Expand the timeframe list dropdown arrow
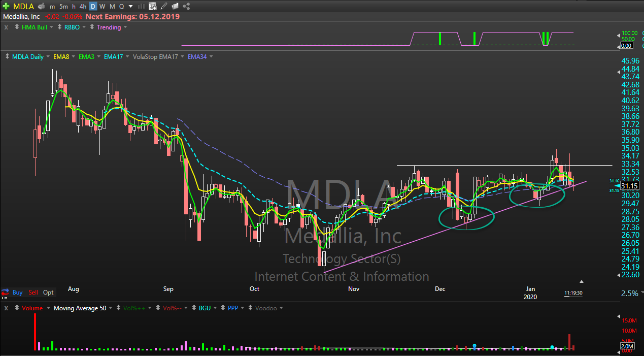The image size is (644, 356). click(x=131, y=7)
